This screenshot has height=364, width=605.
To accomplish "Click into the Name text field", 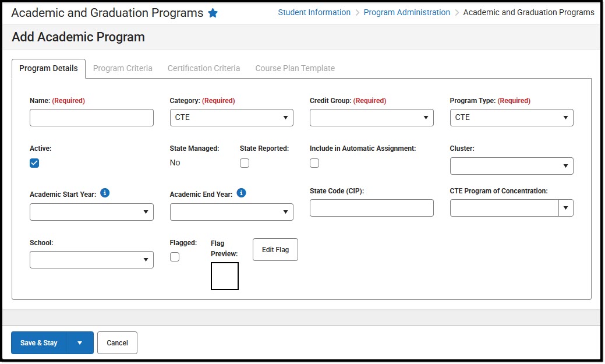I will click(x=91, y=118).
